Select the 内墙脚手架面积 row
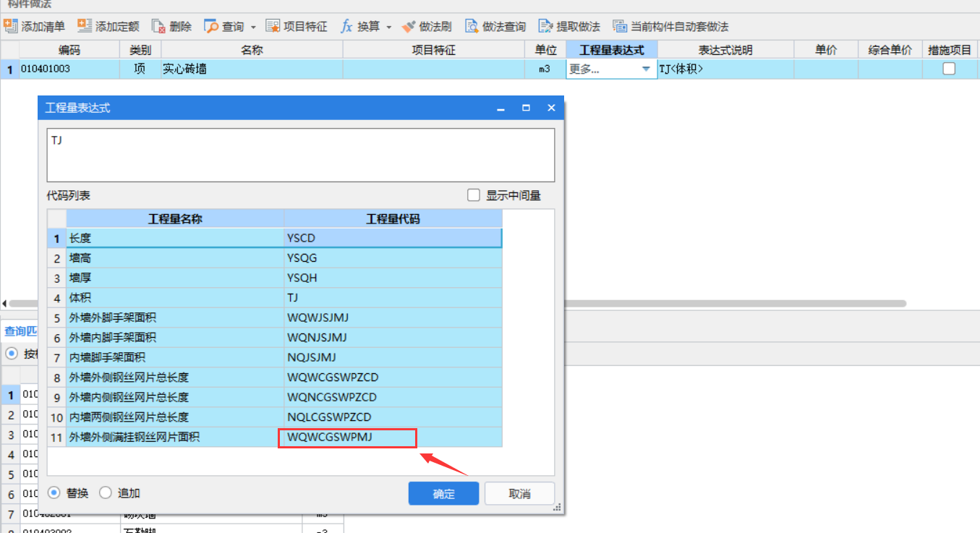This screenshot has height=533, width=980. (275, 357)
